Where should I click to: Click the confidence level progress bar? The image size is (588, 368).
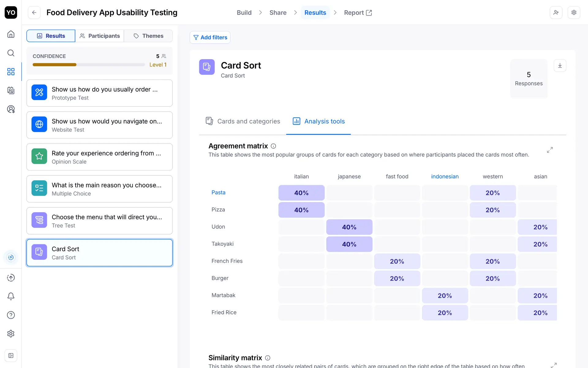point(89,65)
